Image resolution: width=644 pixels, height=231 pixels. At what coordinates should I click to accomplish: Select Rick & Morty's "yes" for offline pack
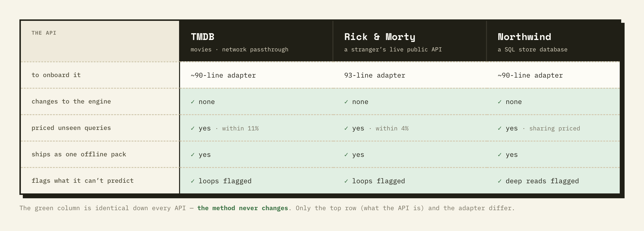point(358,155)
